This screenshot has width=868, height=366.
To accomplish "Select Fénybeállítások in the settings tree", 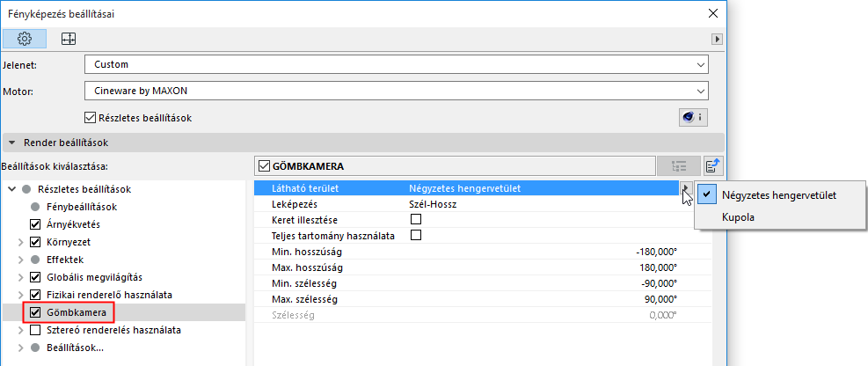I will [82, 207].
